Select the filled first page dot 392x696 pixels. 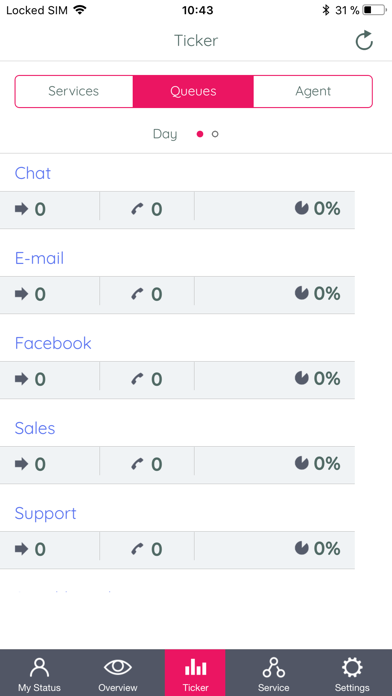coord(200,134)
